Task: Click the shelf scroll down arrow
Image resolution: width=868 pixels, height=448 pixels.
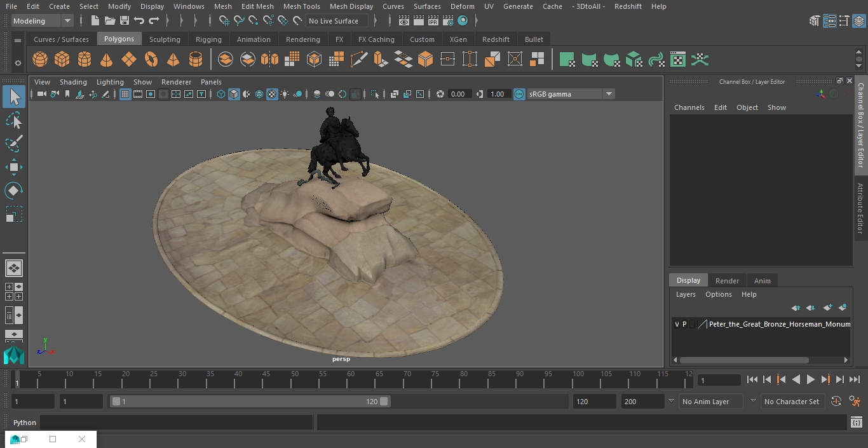Action: tap(860, 66)
